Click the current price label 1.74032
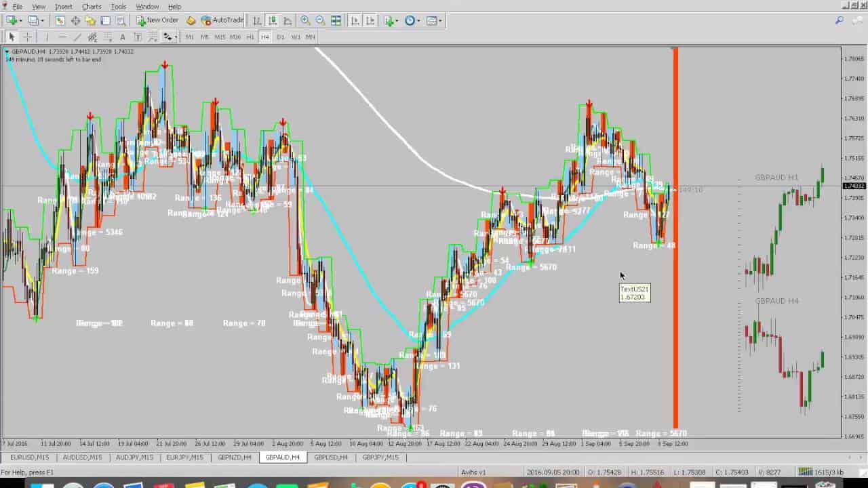The image size is (868, 488). pyautogui.click(x=854, y=186)
